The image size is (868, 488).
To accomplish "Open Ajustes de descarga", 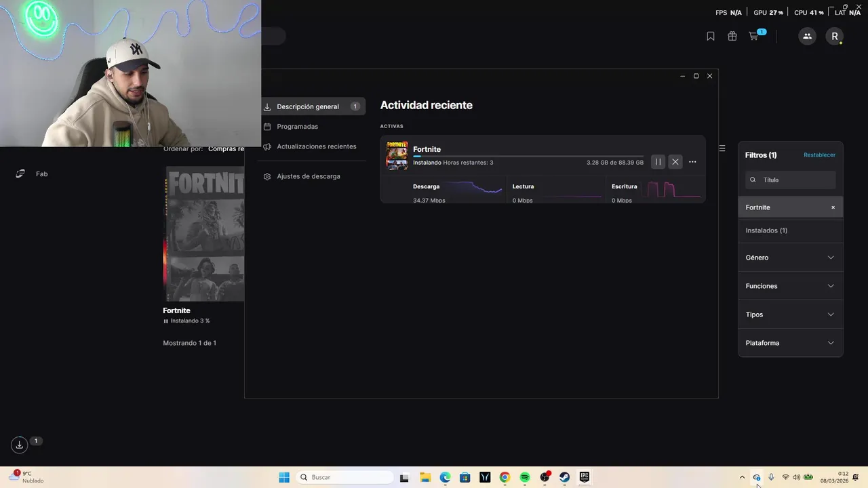I will click(308, 176).
